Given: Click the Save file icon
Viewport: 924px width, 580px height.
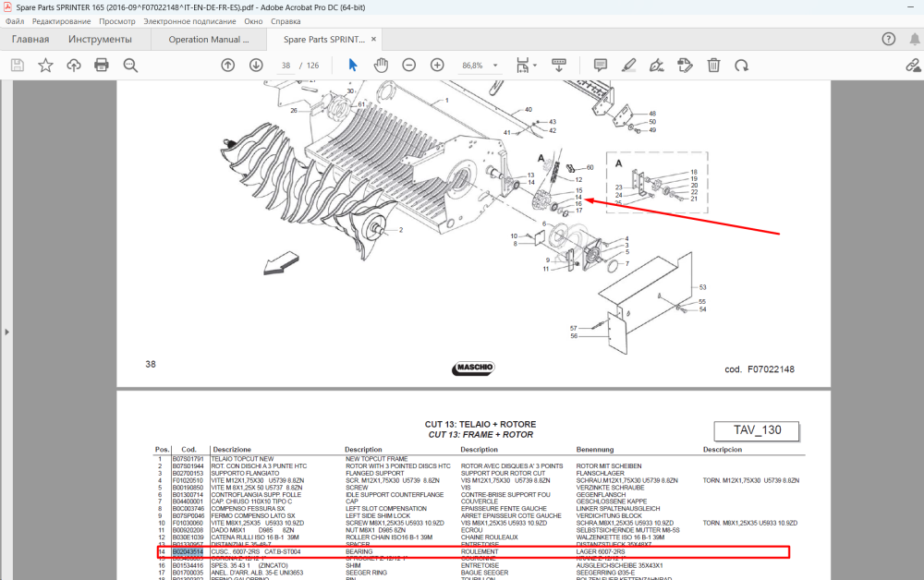Looking at the screenshot, I should tap(18, 66).
